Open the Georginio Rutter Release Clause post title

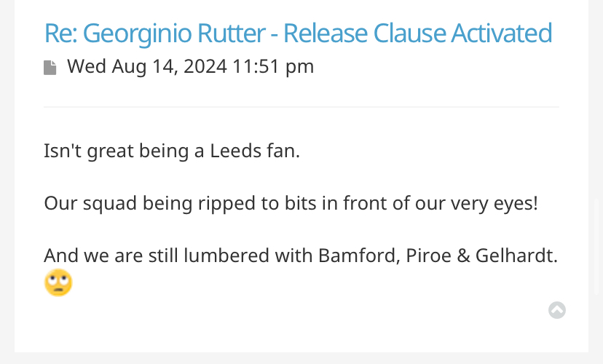point(298,33)
